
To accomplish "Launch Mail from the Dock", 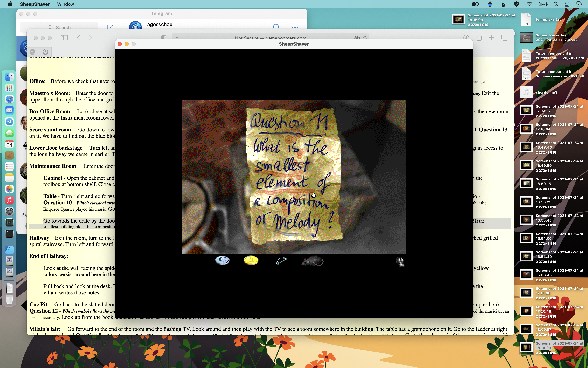I will [9, 111].
